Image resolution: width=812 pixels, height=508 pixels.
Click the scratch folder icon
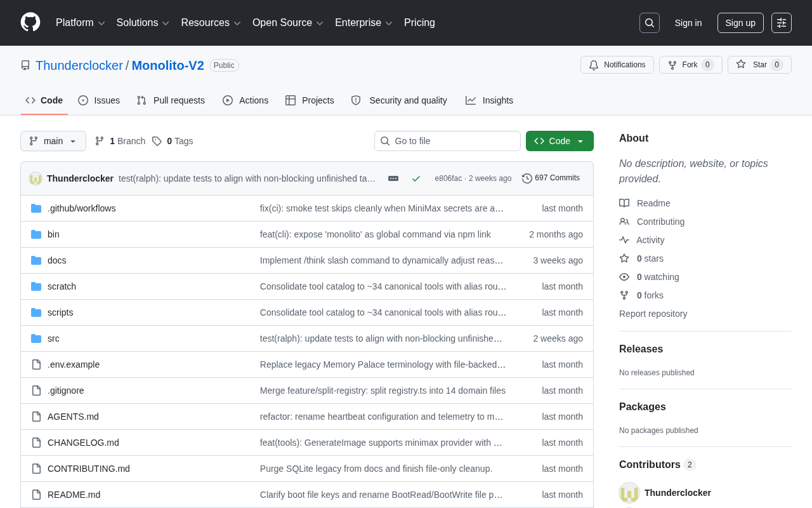point(36,286)
